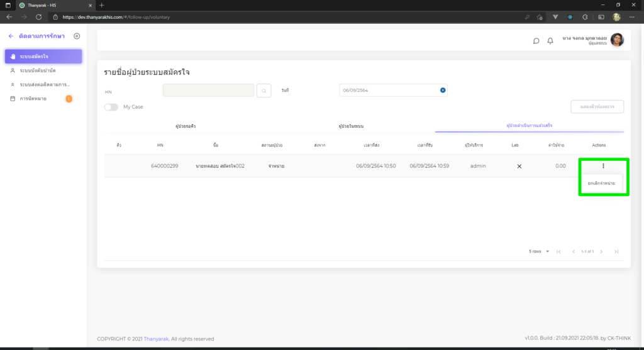The height and width of the screenshot is (350, 644).
Task: Select ยกเลิกจำหน่าย from the actions menu
Action: pos(601,183)
